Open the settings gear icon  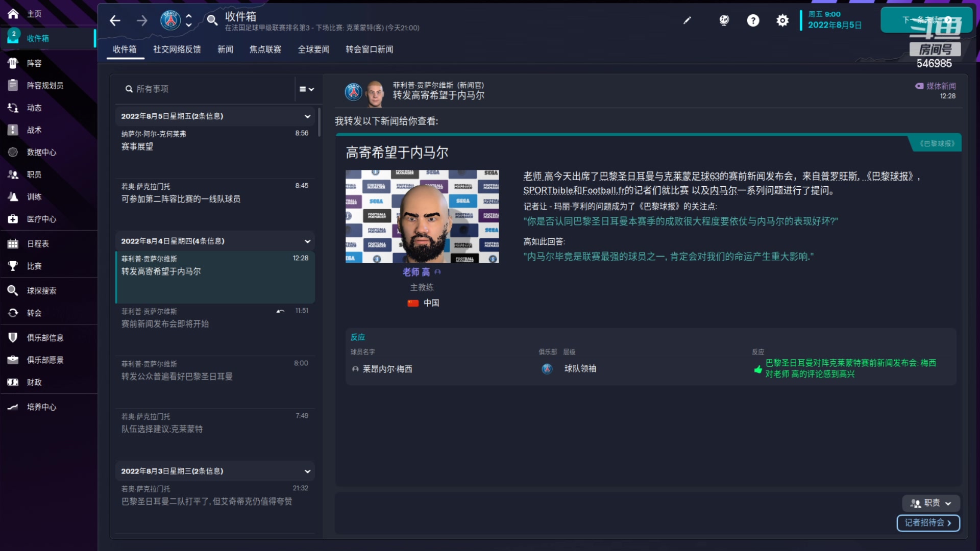tap(782, 20)
